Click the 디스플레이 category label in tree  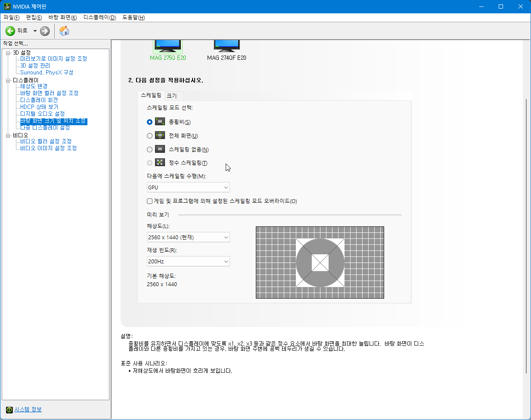pyautogui.click(x=25, y=80)
